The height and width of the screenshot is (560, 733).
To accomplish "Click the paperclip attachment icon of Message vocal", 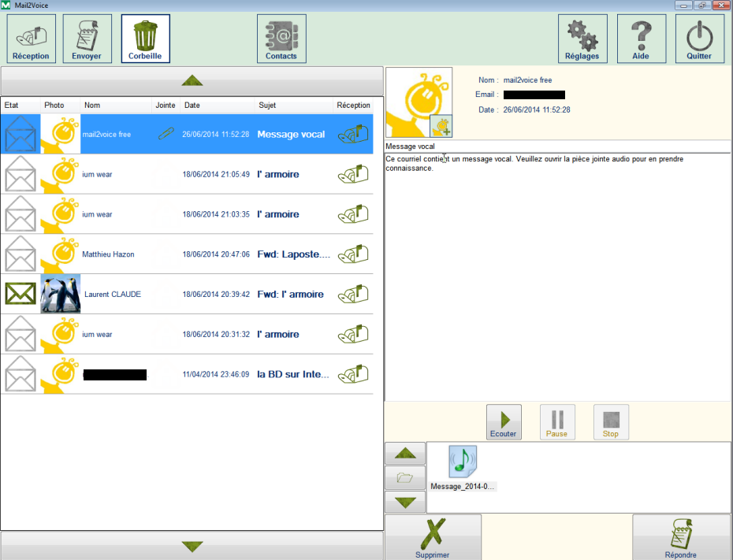I will click(x=166, y=134).
